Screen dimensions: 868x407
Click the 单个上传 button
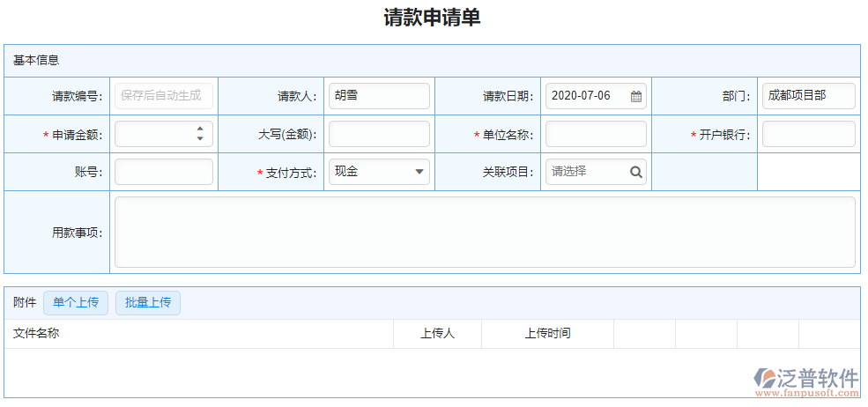point(76,303)
